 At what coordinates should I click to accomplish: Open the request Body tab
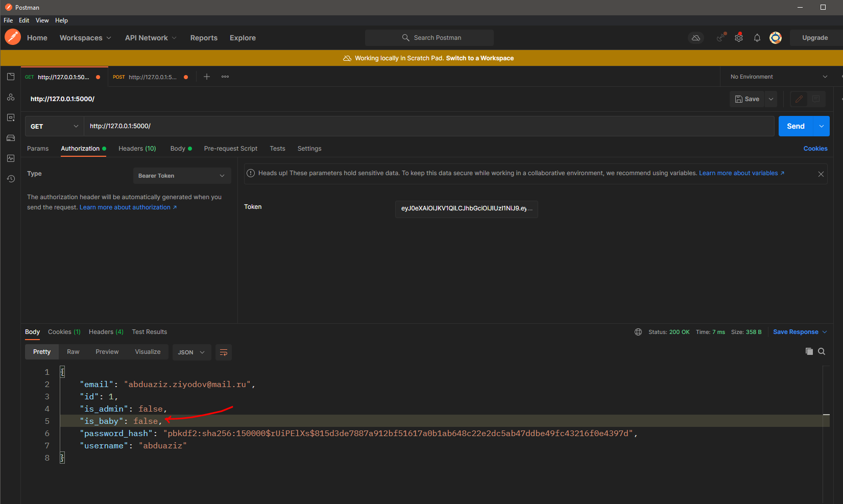(x=181, y=149)
